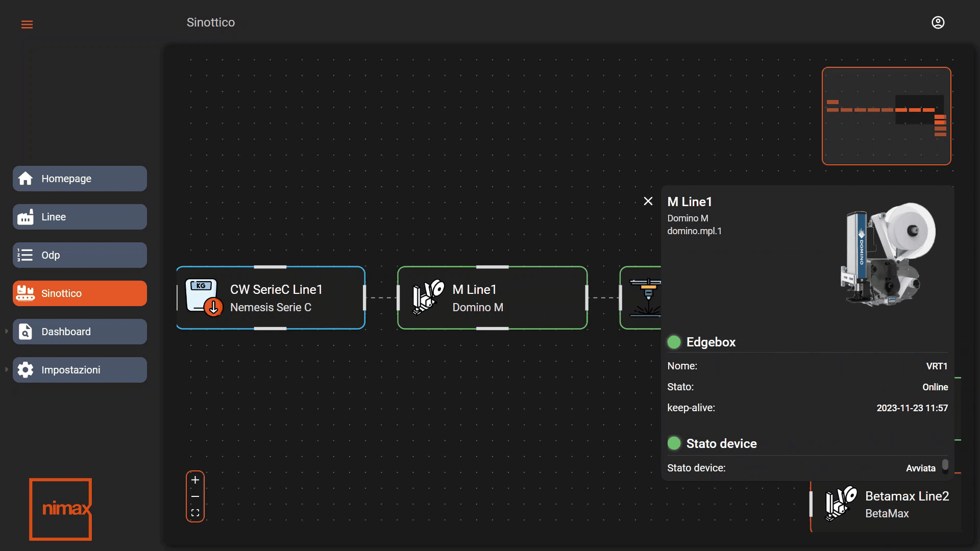
Task: Click the Domino M text in the details panel
Action: pyautogui.click(x=688, y=218)
